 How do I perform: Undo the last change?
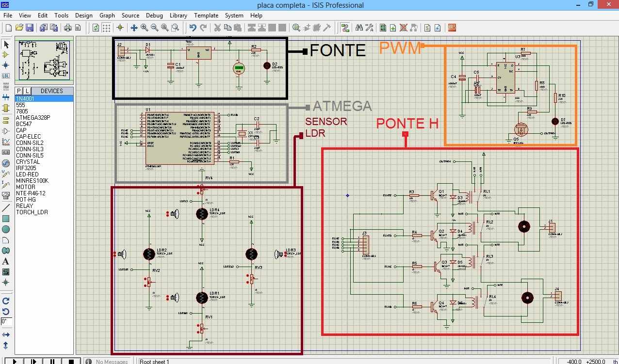point(193,28)
